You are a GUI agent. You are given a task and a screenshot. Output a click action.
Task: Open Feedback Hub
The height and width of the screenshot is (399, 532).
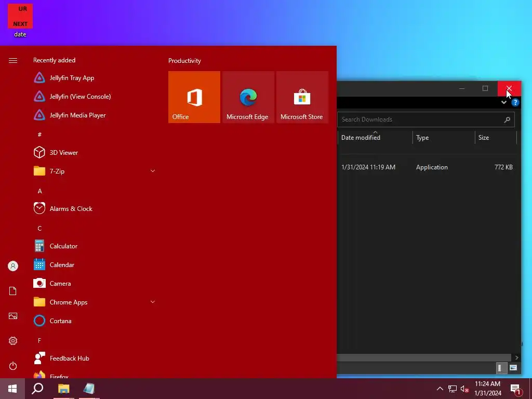(94, 358)
